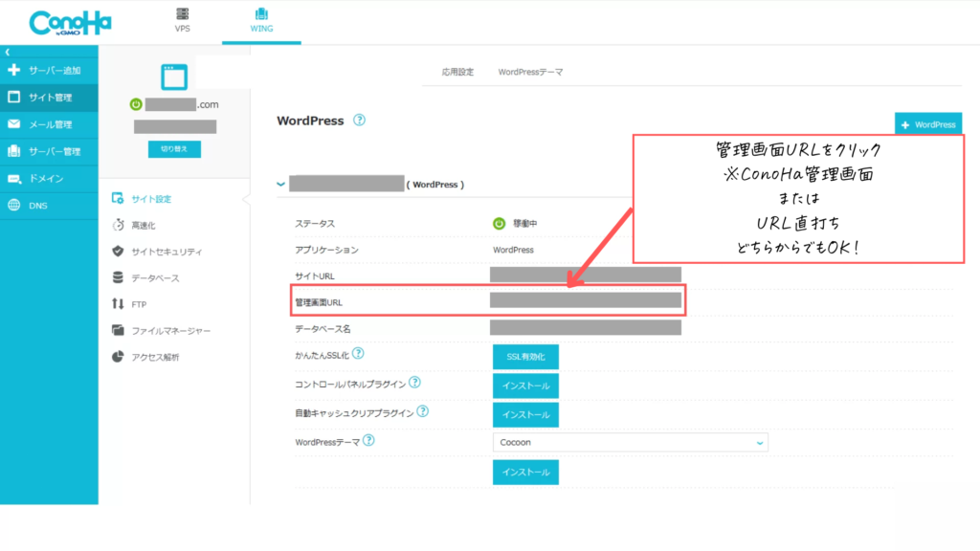
Task: Click the masked サイトURL value
Action: point(585,275)
